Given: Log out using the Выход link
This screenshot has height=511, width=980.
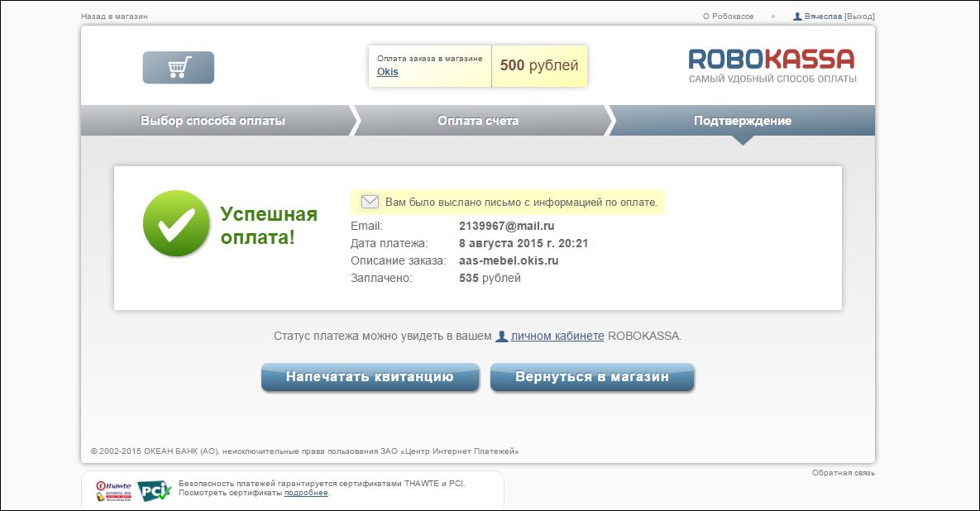Looking at the screenshot, I should (859, 17).
